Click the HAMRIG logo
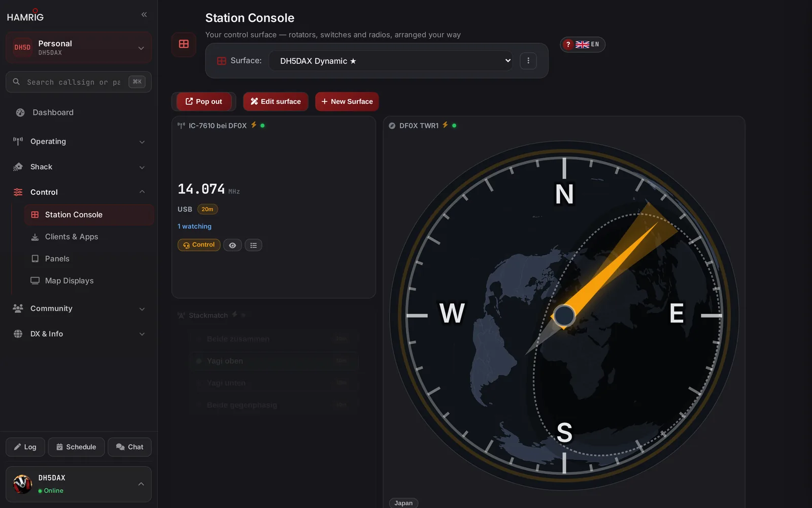The image size is (812, 508). coord(25,16)
